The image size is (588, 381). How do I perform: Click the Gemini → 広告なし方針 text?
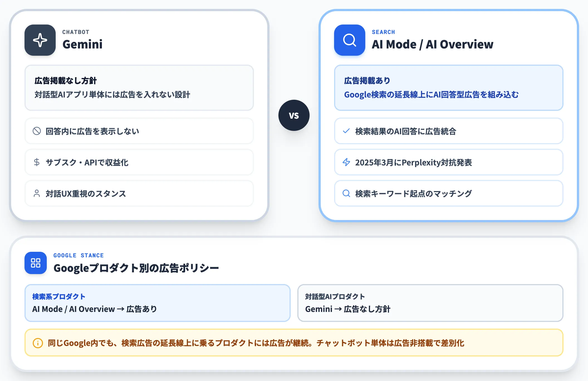pos(348,309)
